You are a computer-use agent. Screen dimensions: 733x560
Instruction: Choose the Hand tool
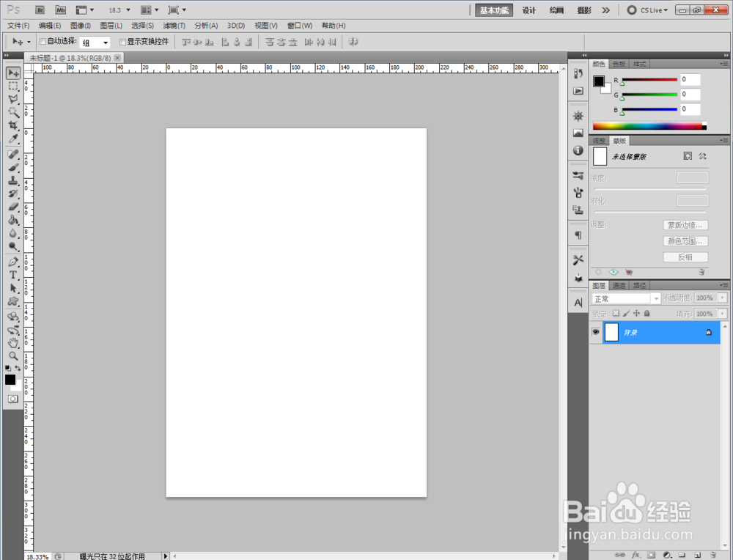point(13,342)
